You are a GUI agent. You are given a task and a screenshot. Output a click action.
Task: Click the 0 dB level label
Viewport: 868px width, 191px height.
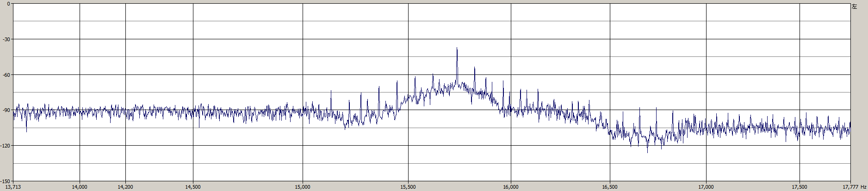pyautogui.click(x=9, y=4)
